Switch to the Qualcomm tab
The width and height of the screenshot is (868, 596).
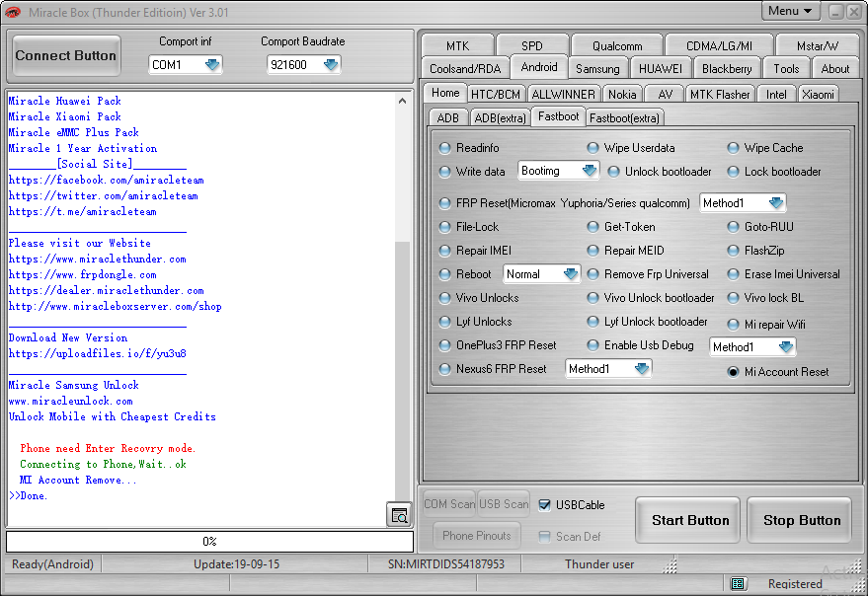(616, 46)
